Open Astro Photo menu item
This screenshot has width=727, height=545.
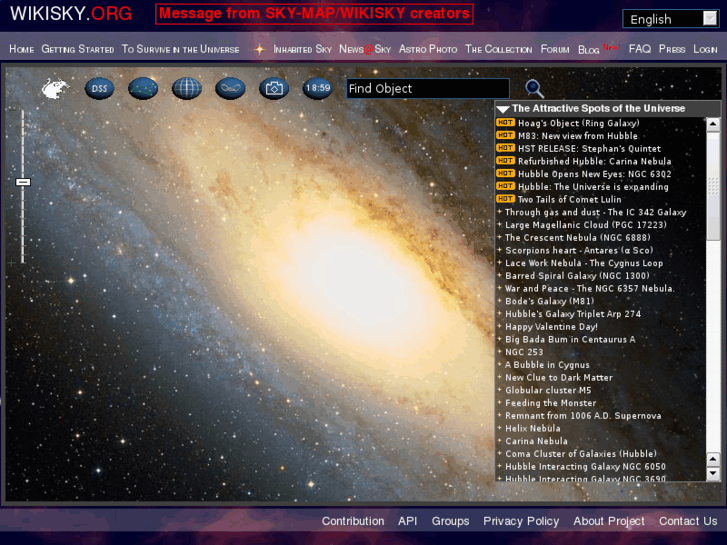coord(428,49)
